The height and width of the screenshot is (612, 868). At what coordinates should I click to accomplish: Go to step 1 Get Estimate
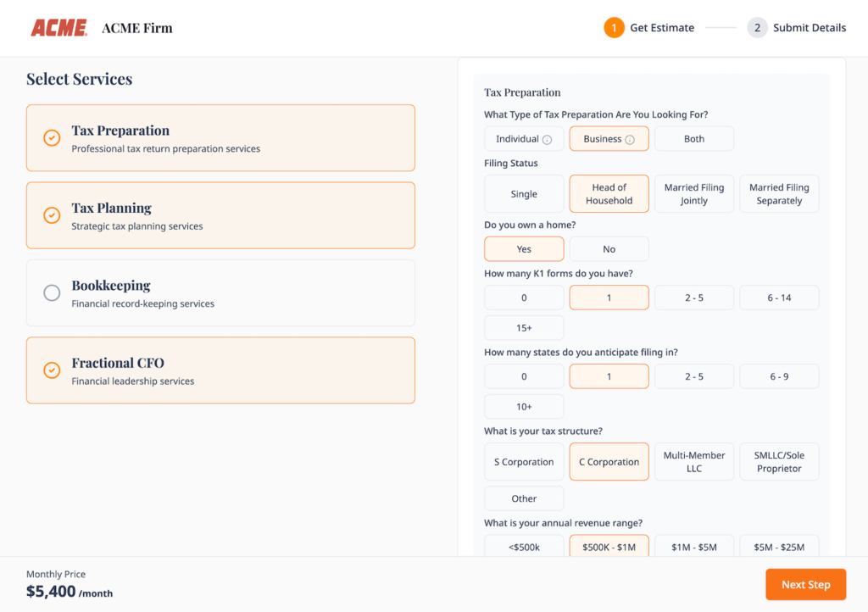pos(648,28)
